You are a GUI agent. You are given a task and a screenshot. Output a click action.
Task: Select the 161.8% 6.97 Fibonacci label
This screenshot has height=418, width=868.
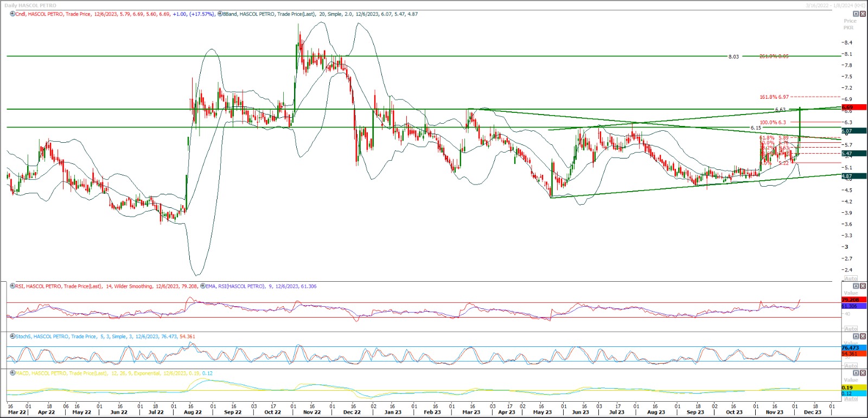(x=774, y=97)
